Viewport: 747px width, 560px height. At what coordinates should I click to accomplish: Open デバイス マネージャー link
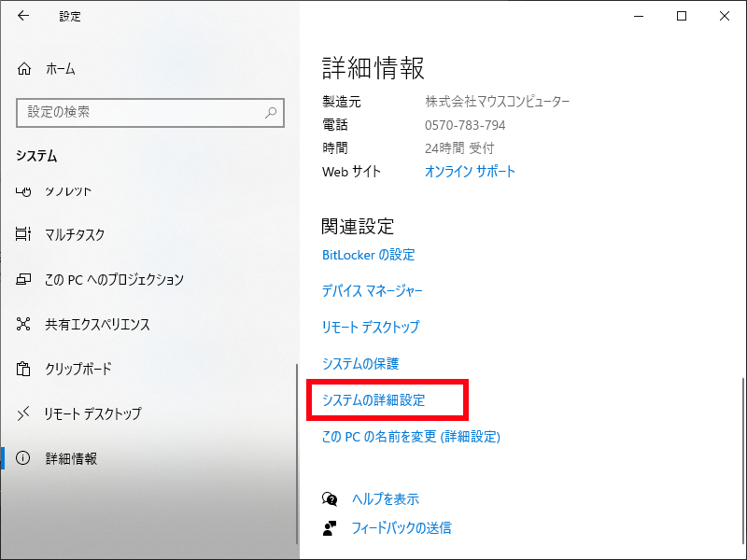[x=372, y=291]
